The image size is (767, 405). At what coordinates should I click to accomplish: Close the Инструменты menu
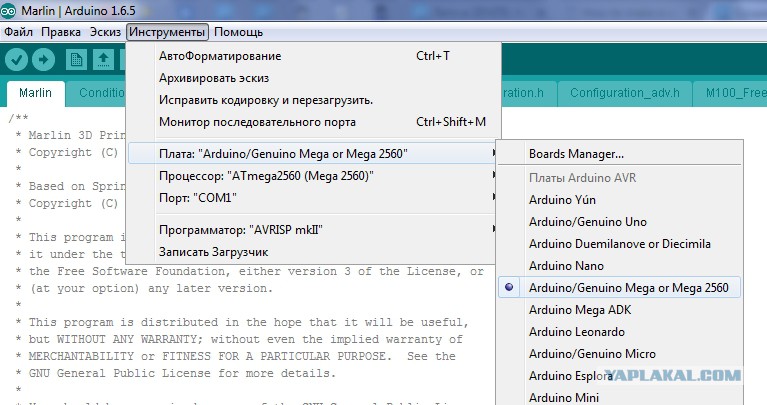pyautogui.click(x=167, y=32)
